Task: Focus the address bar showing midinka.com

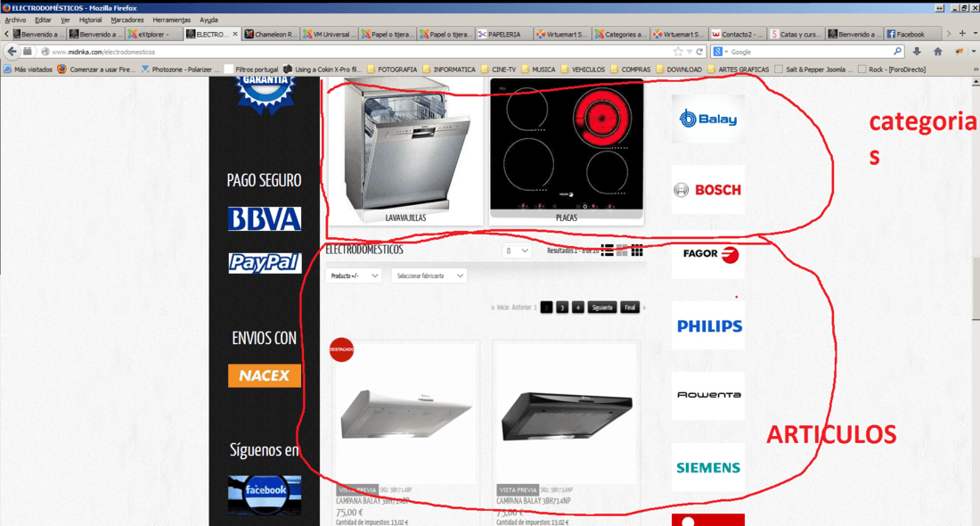Action: 356,52
